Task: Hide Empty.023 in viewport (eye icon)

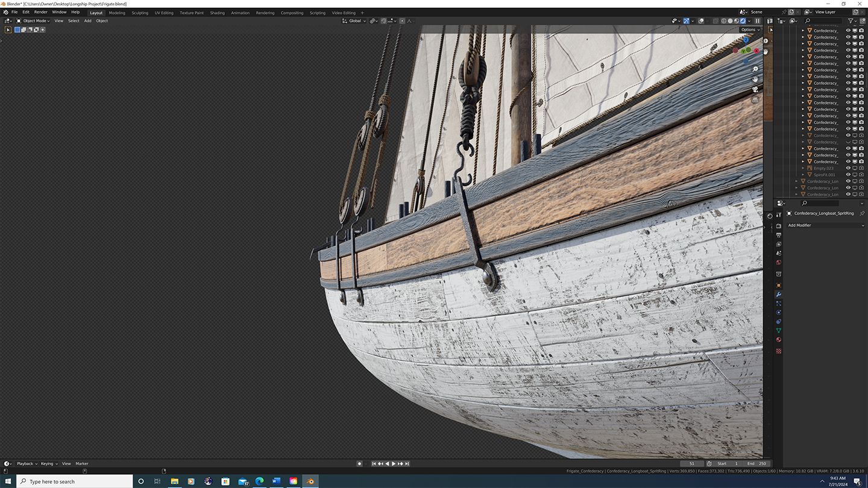Action: click(848, 168)
